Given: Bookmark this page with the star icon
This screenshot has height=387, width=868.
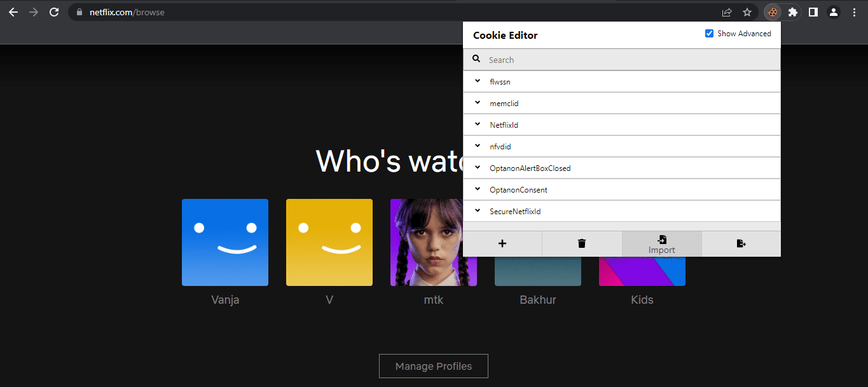Looking at the screenshot, I should coord(747,12).
